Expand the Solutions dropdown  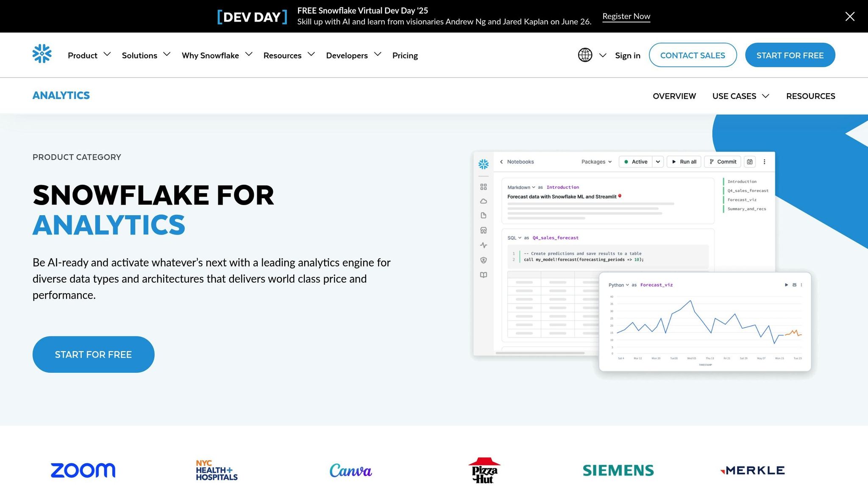tap(146, 55)
